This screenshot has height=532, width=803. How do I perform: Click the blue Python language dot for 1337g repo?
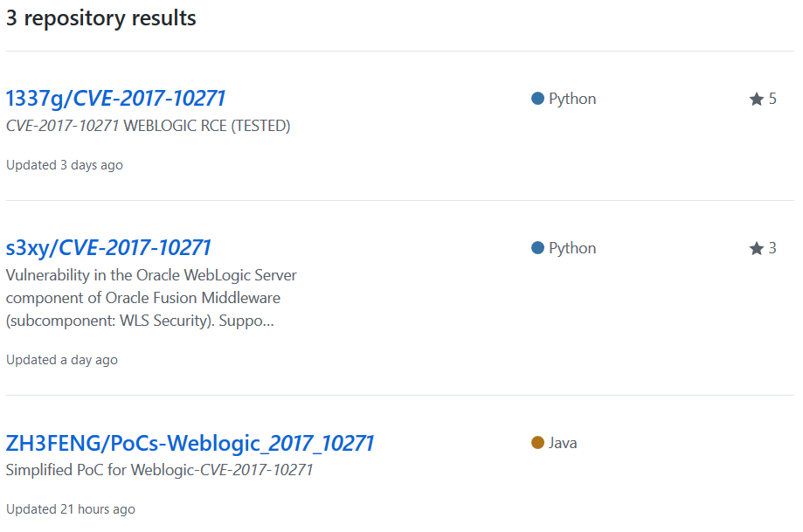[537, 98]
